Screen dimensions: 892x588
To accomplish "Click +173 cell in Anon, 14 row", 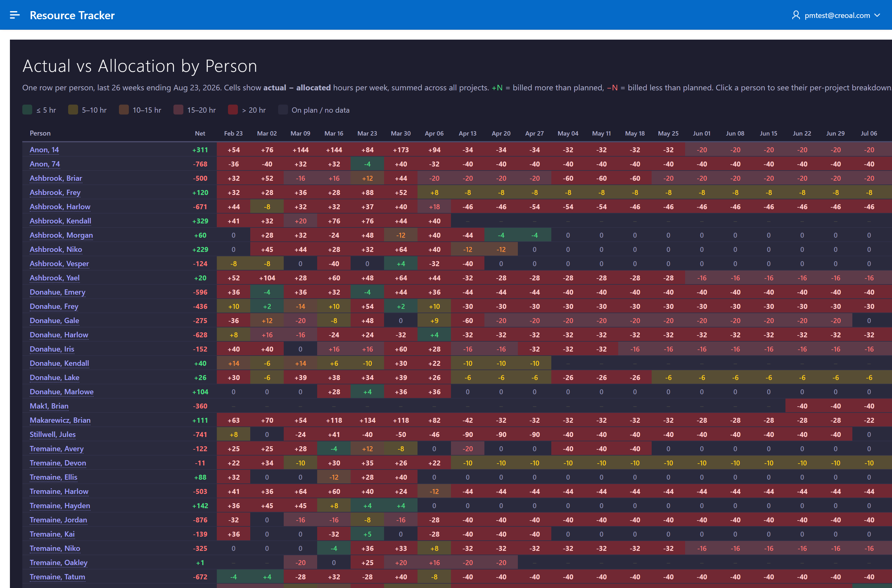I will point(401,149).
